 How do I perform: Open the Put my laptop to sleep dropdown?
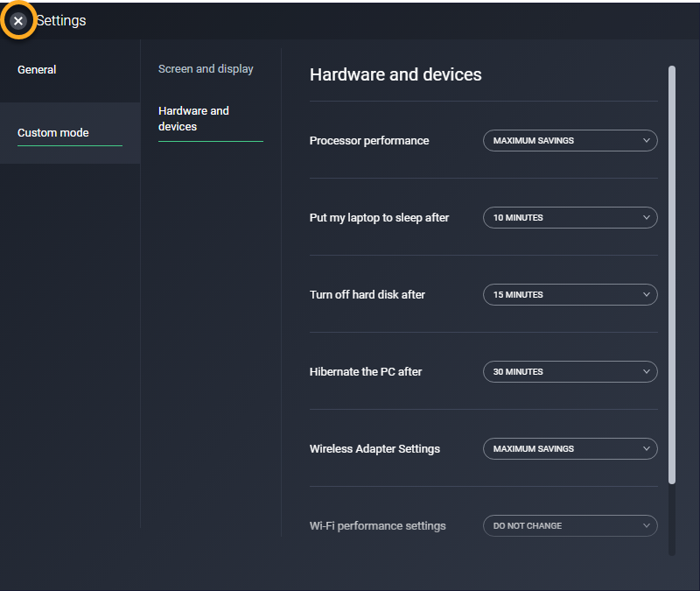click(x=570, y=218)
